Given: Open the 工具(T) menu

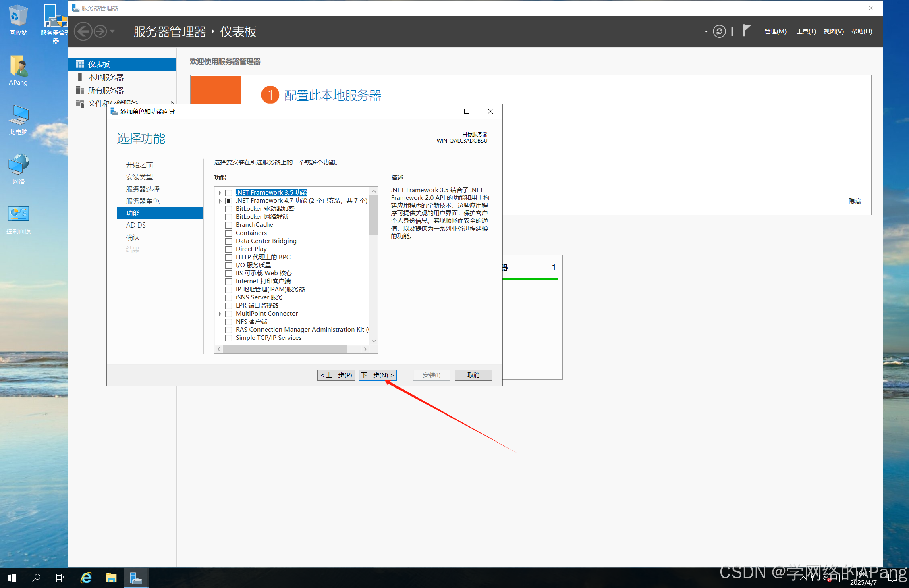Looking at the screenshot, I should point(806,31).
